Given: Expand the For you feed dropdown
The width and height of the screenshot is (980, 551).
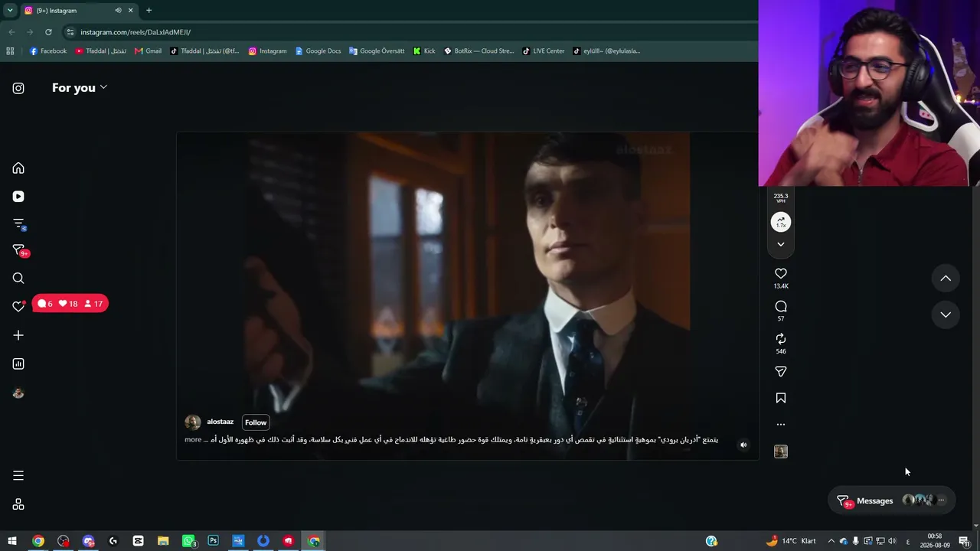Looking at the screenshot, I should click(x=80, y=88).
